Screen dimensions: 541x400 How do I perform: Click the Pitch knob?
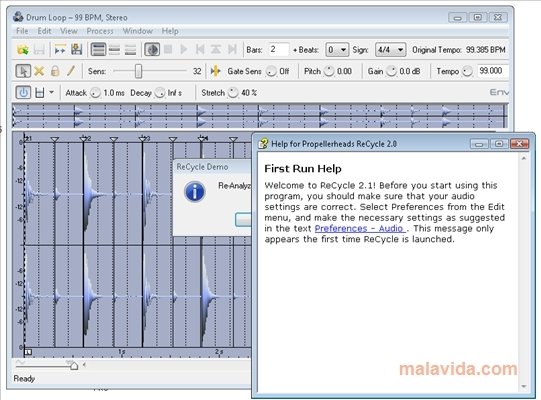point(329,71)
